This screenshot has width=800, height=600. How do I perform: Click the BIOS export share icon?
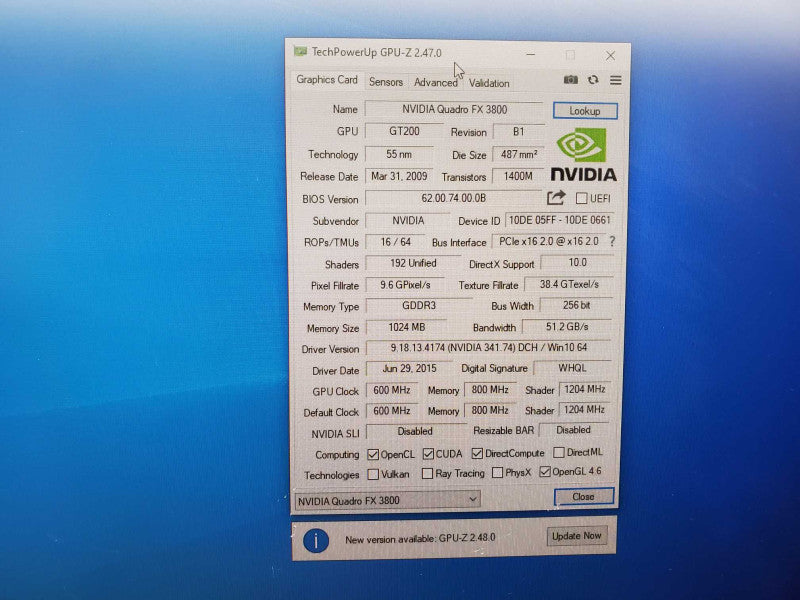click(556, 197)
